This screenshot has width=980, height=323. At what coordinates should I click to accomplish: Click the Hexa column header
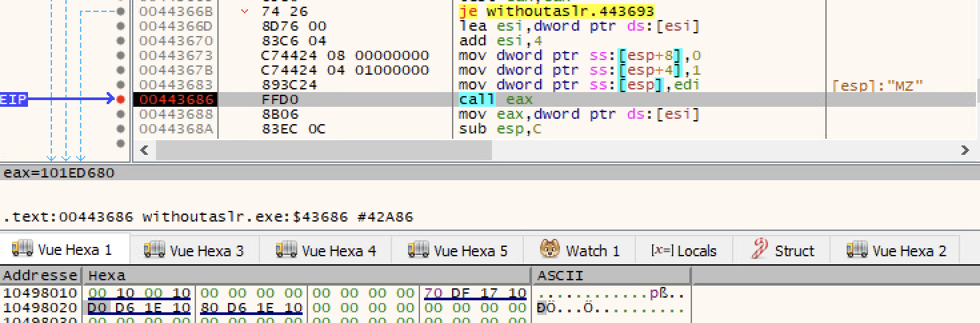click(x=307, y=275)
